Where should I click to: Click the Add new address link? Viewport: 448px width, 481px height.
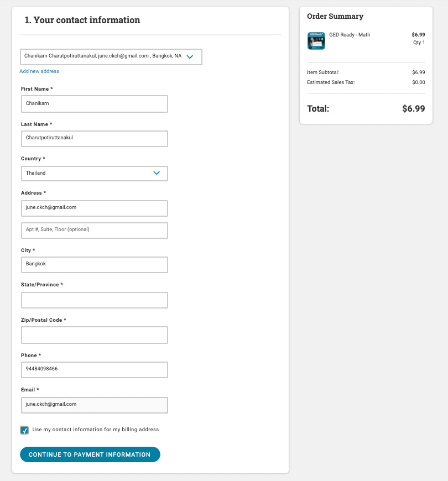(x=39, y=71)
